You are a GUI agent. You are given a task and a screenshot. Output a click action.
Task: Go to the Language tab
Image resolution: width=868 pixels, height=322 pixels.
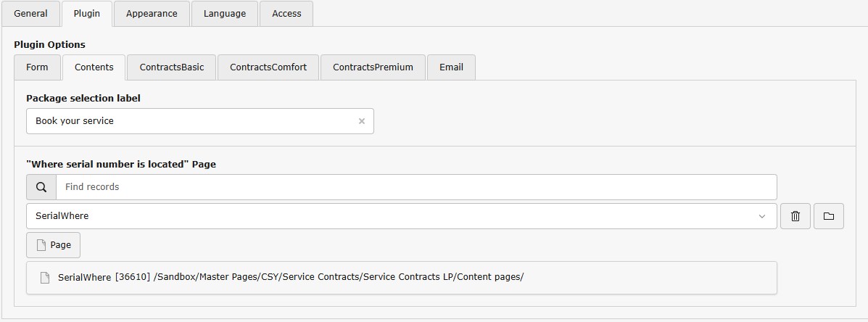coord(225,14)
